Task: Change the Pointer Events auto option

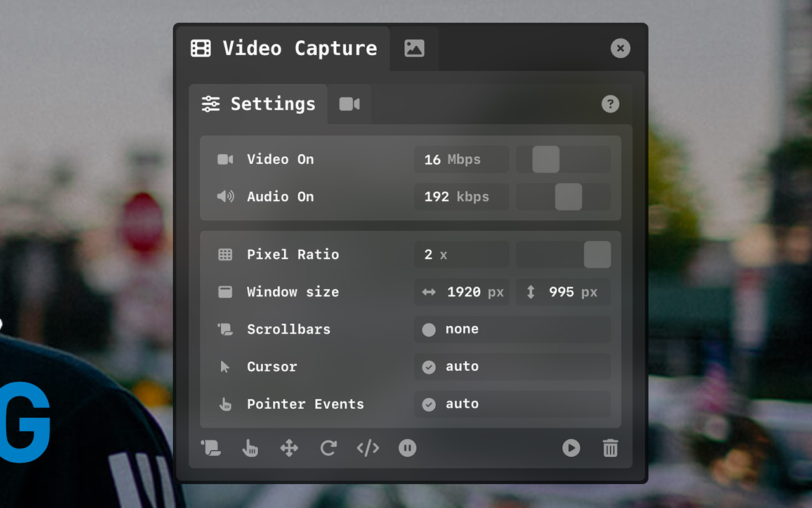Action: point(512,404)
